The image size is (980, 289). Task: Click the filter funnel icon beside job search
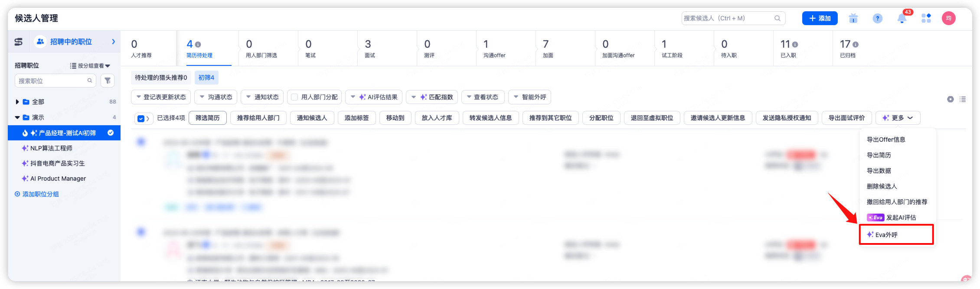[x=108, y=81]
